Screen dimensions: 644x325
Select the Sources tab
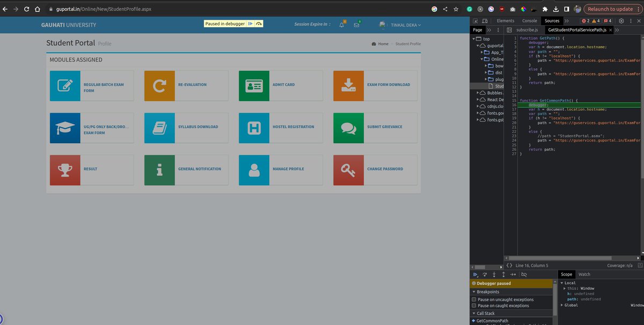[552, 21]
